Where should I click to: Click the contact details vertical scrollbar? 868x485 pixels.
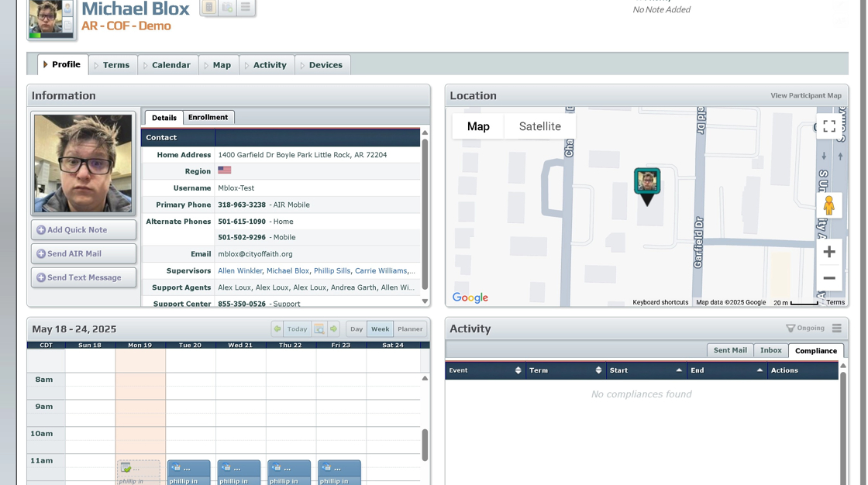(425, 213)
